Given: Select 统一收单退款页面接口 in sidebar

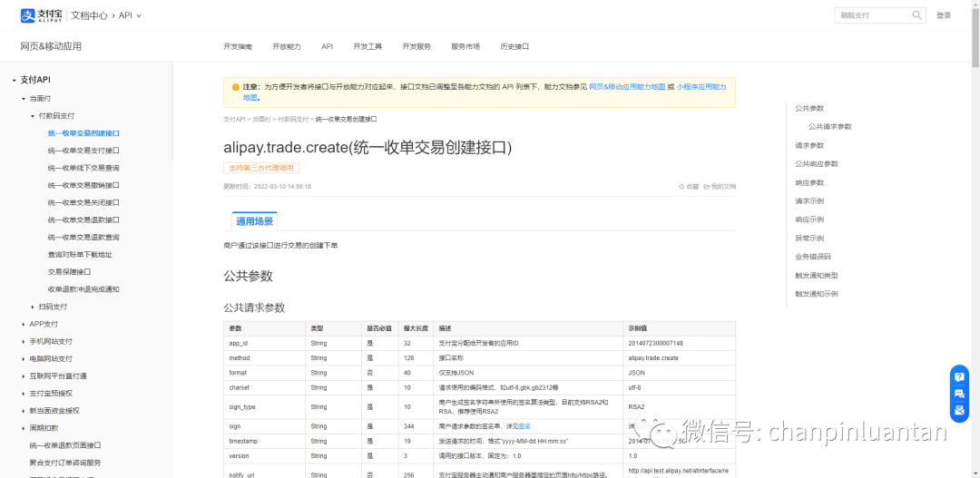Looking at the screenshot, I should [x=65, y=445].
